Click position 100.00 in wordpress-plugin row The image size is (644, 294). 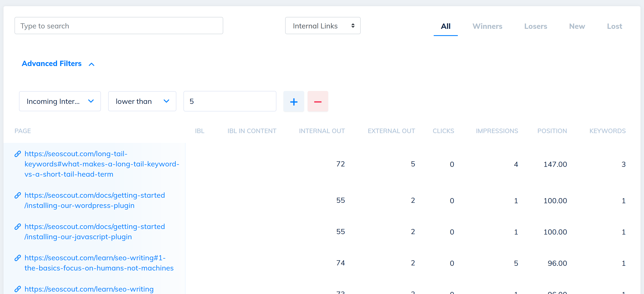click(555, 201)
